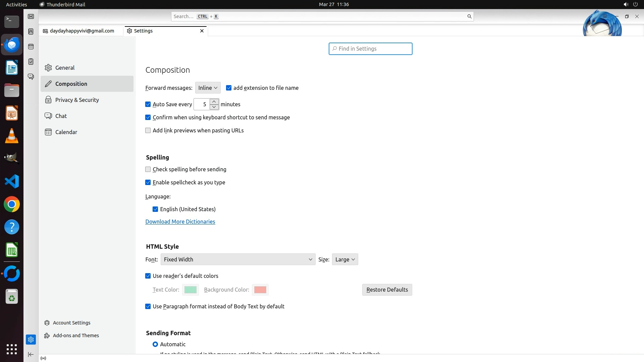Viewport: 644px width, 362px height.
Task: Launch Visual Studio Code from dock
Action: coord(12,181)
